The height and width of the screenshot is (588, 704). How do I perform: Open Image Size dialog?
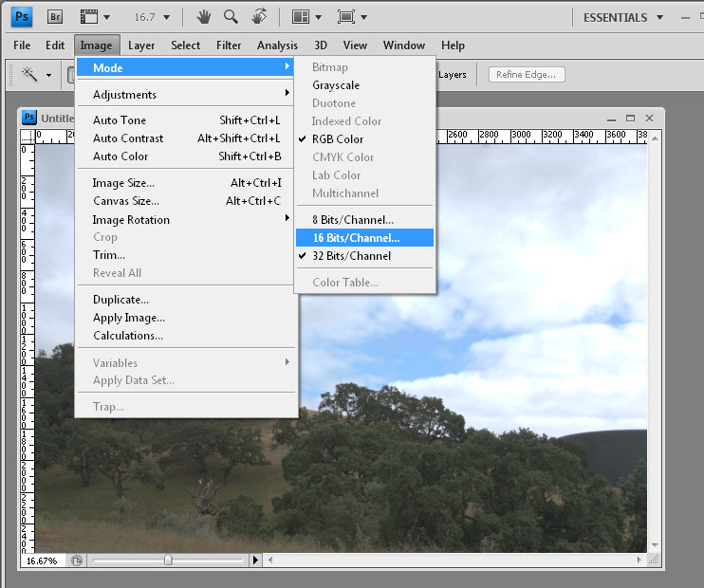[x=184, y=183]
